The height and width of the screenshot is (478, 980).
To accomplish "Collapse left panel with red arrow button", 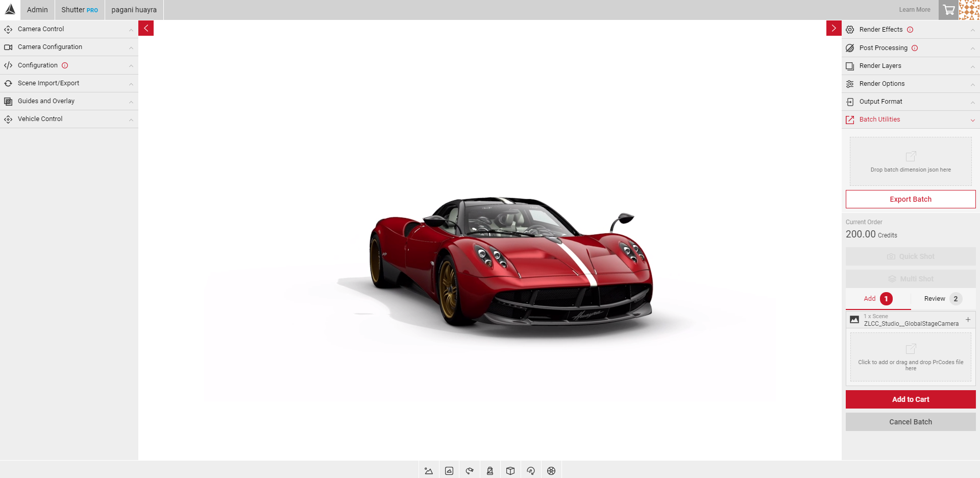I will (x=146, y=28).
